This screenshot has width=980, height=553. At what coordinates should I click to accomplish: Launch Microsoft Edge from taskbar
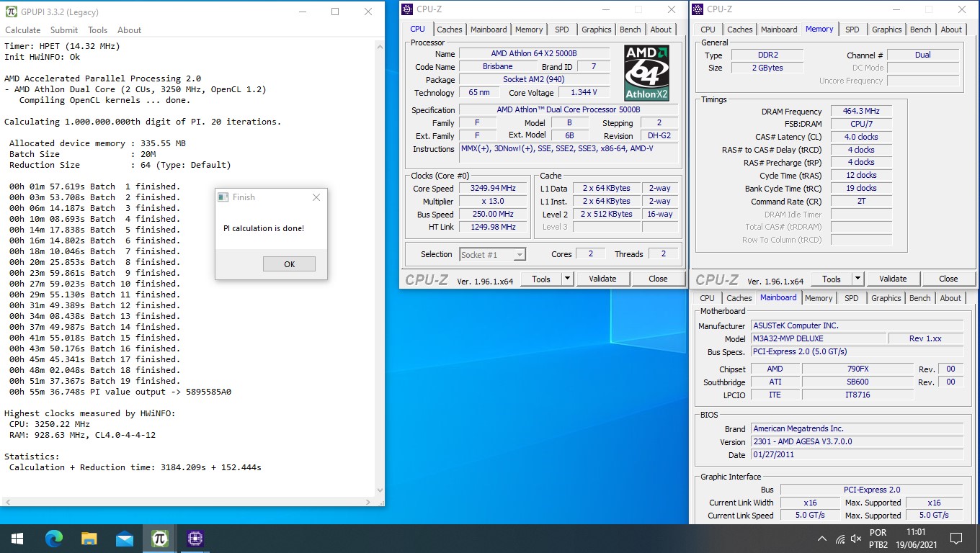pos(54,538)
